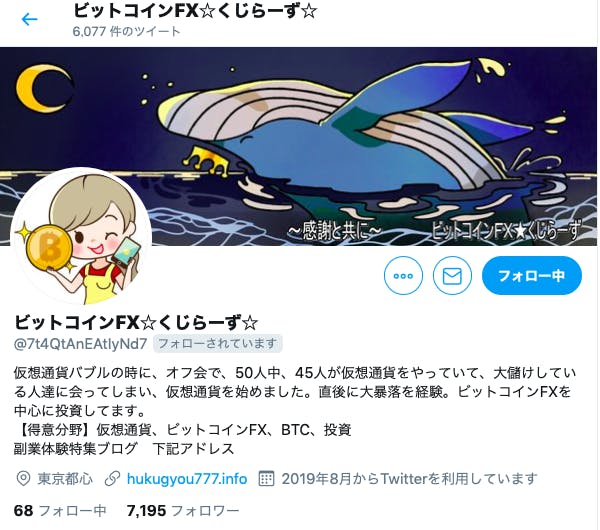Click the 6,077 件のツイート count
600x530 pixels.
click(126, 31)
